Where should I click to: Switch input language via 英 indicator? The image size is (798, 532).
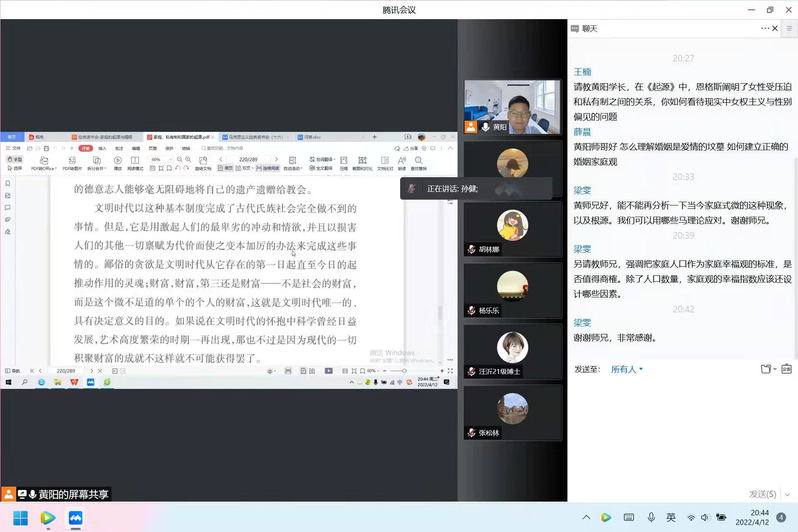pyautogui.click(x=671, y=517)
